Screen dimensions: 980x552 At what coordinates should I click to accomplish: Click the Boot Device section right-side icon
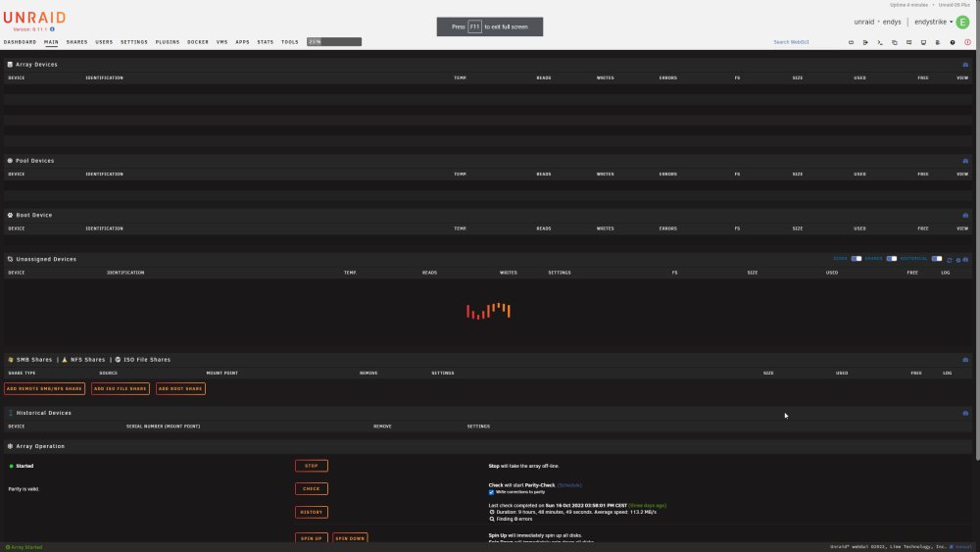click(x=965, y=215)
